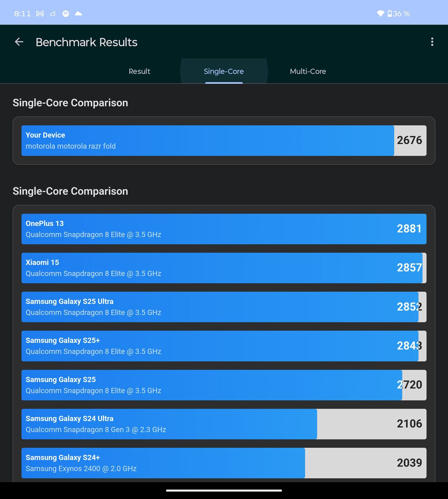
Task: Tap the Samsung Galaxy S24+ Exynos row
Action: point(224,463)
